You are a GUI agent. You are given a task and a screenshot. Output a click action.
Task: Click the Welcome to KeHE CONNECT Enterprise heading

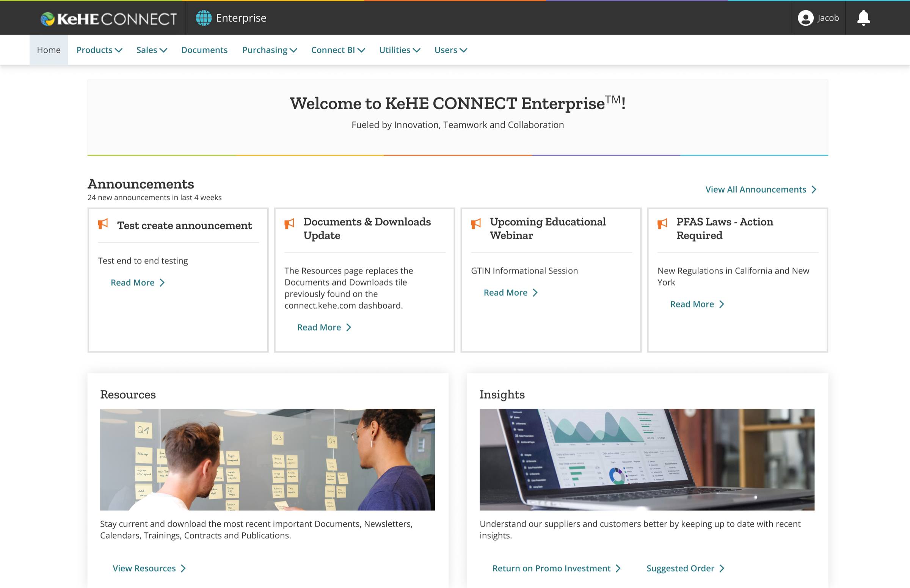(x=458, y=103)
